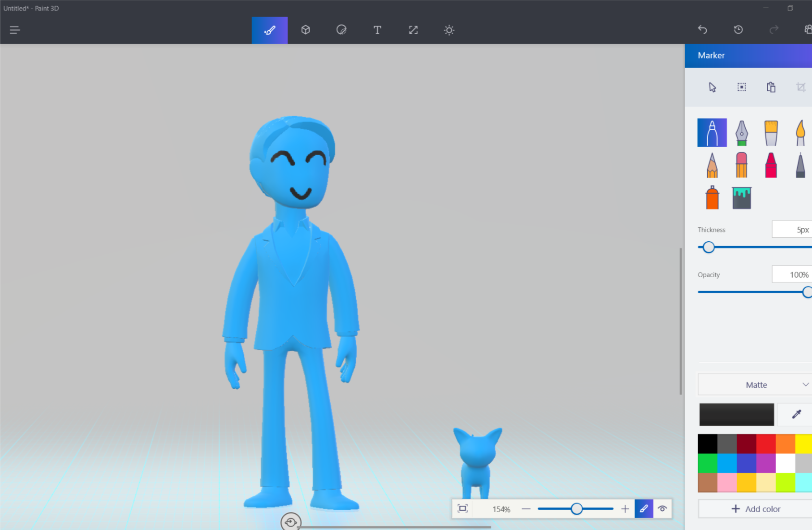Image resolution: width=812 pixels, height=530 pixels.
Task: Pick the purple color swatch
Action: pos(766,463)
